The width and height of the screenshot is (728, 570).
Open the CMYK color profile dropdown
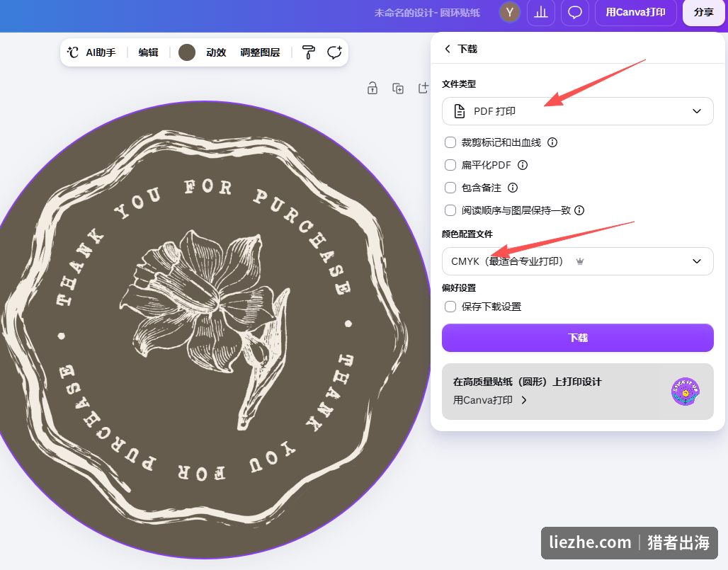(x=578, y=261)
